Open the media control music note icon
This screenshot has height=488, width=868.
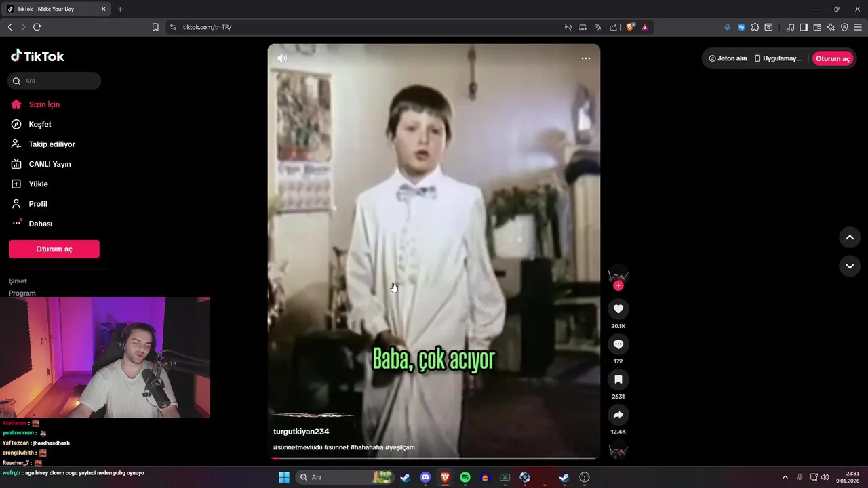790,27
